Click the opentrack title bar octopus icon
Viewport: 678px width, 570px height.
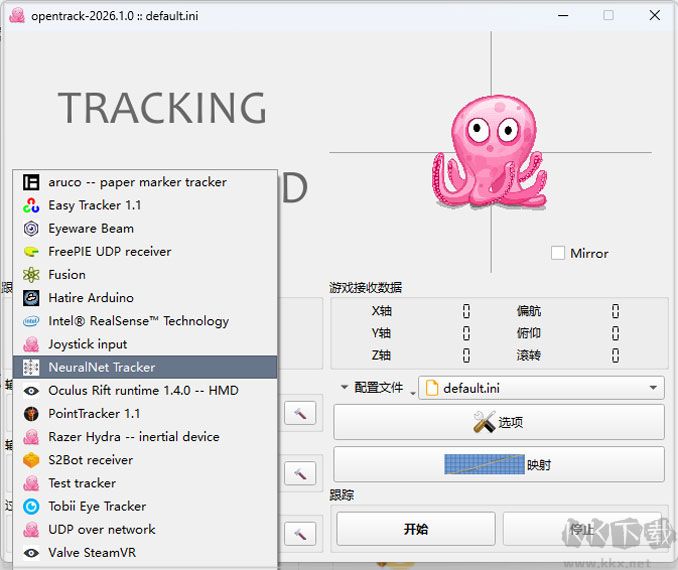(x=17, y=16)
